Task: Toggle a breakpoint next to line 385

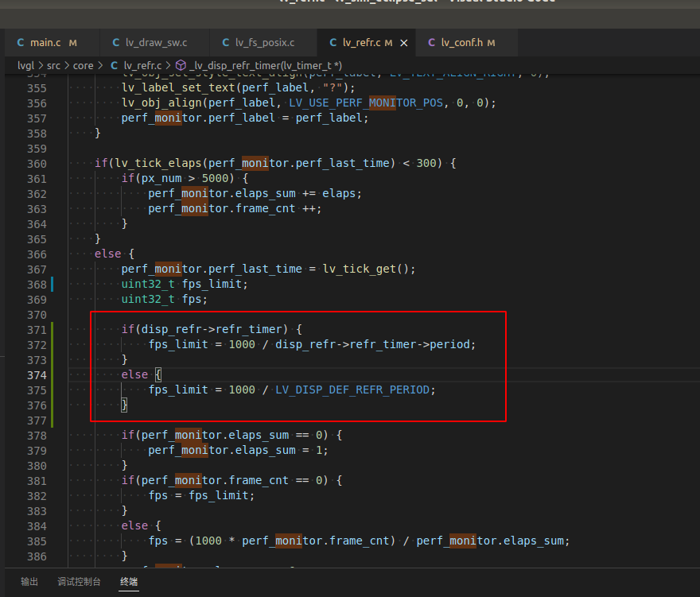Action: (17, 541)
